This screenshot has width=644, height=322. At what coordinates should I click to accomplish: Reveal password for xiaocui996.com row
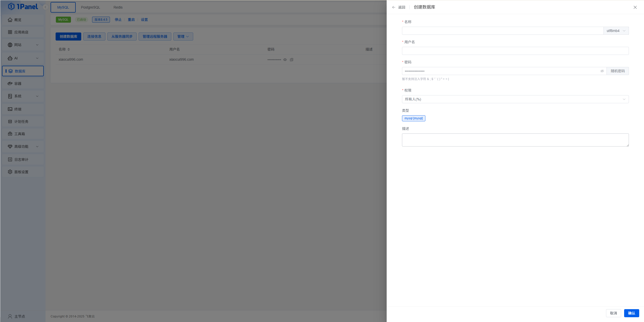285,60
